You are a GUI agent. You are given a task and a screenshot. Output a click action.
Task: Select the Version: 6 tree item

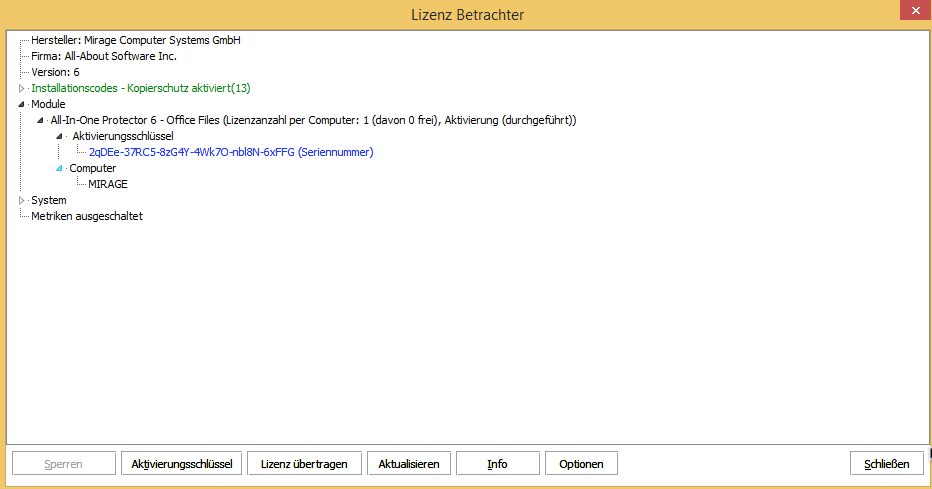[x=55, y=72]
